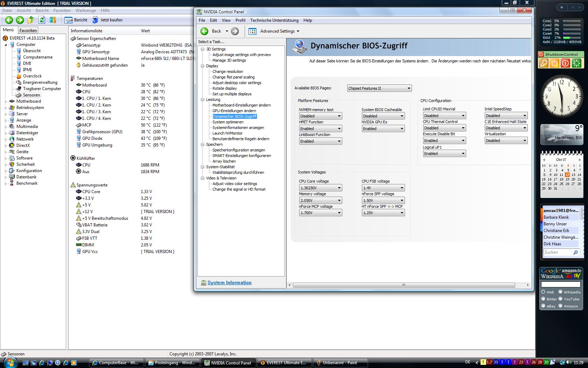The image size is (588, 368).
Task: Click the EVEREST users icon in toolbar
Action: (53, 20)
